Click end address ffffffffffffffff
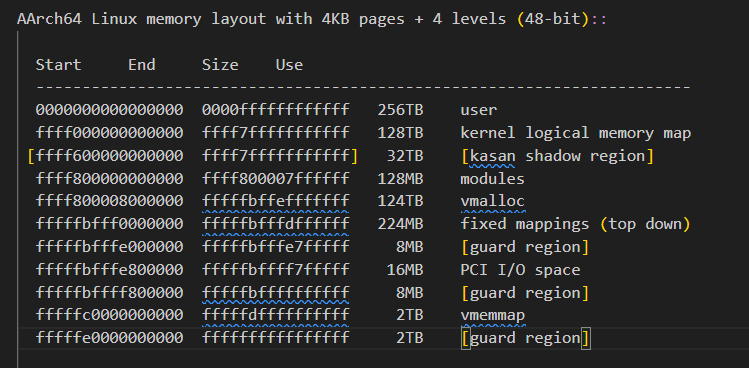This screenshot has width=749, height=368. click(276, 338)
